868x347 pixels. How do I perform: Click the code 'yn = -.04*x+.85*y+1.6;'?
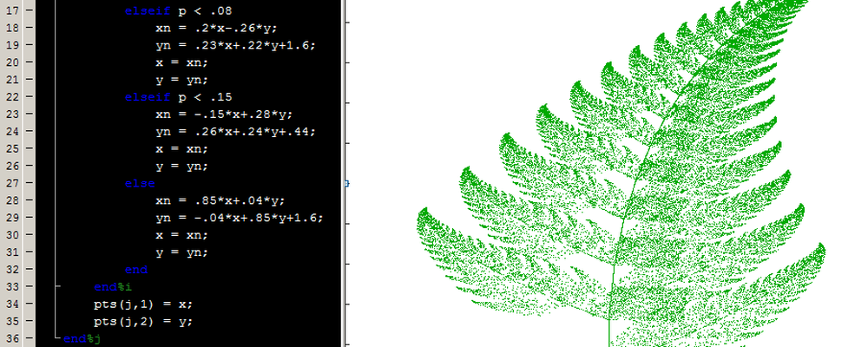240,218
